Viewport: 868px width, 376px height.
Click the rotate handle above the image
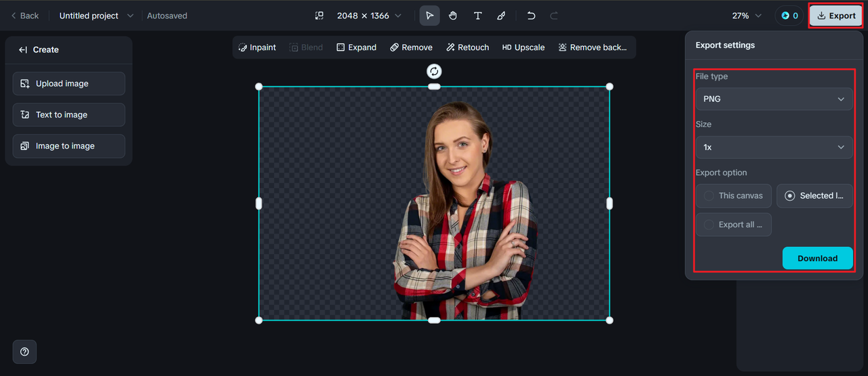pyautogui.click(x=434, y=71)
